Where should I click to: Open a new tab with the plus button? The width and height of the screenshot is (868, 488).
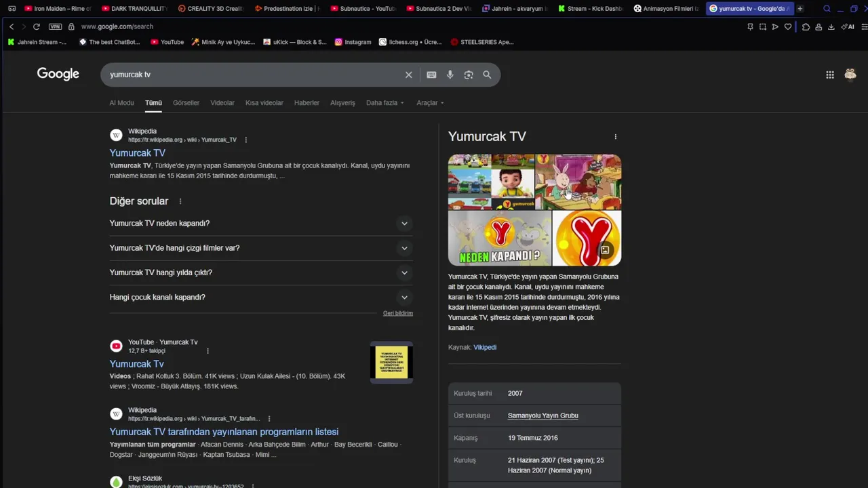[x=800, y=9]
